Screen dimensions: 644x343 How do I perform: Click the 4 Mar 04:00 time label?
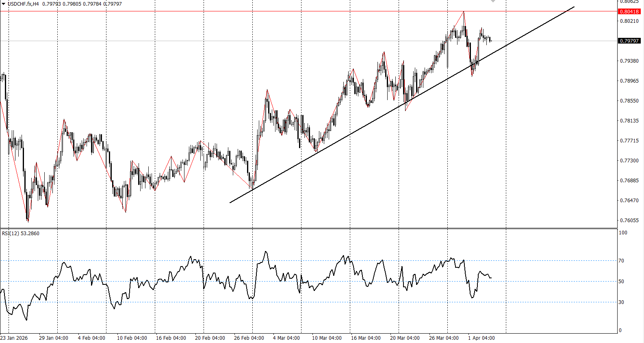[x=286, y=338]
